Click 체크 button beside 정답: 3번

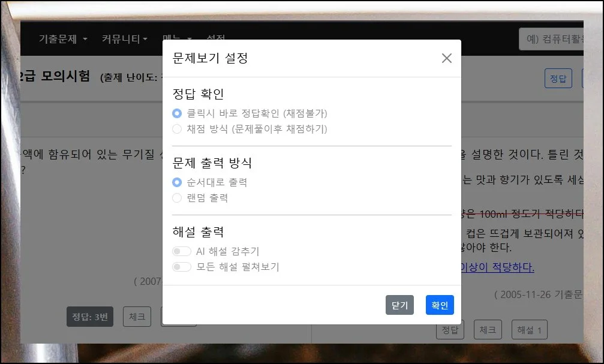click(137, 317)
